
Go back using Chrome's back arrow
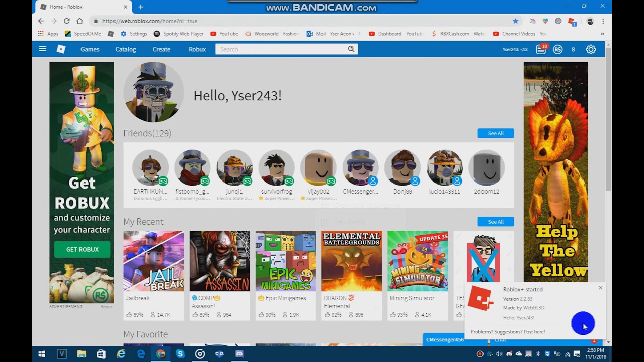[41, 21]
